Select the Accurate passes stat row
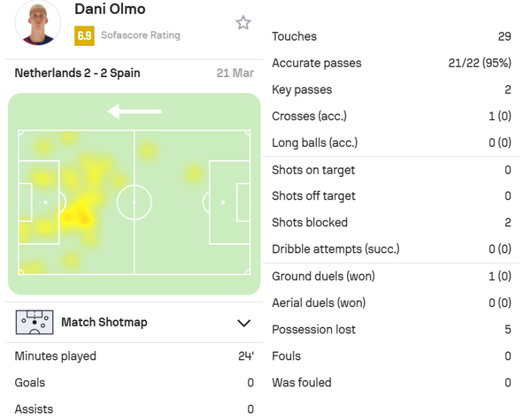 [392, 63]
